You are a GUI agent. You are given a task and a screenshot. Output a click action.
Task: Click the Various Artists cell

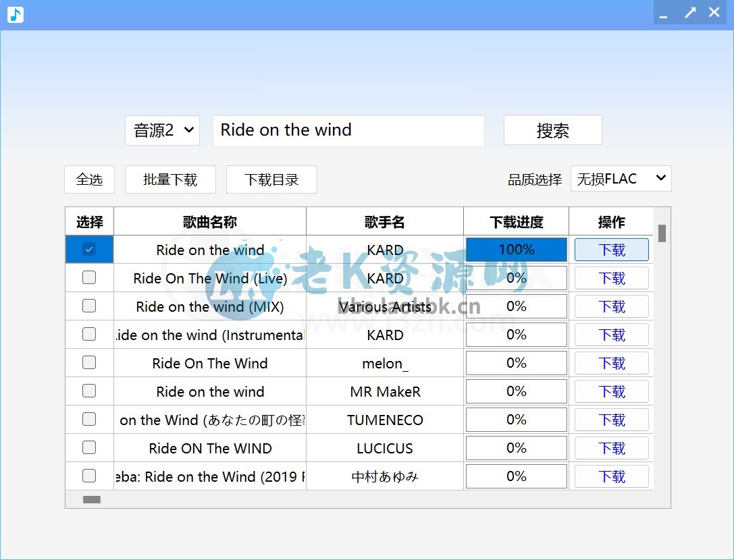pyautogui.click(x=385, y=307)
